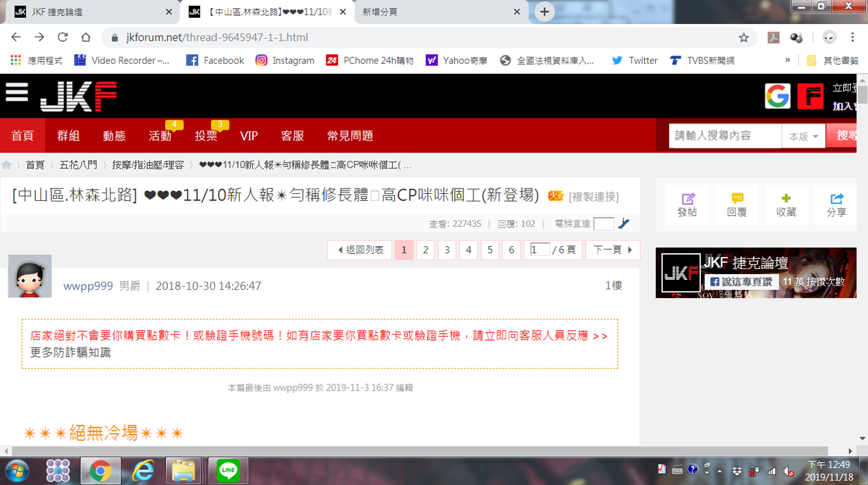The width and height of the screenshot is (868, 485).
Task: Open the wwpp999 username link
Action: pos(88,286)
